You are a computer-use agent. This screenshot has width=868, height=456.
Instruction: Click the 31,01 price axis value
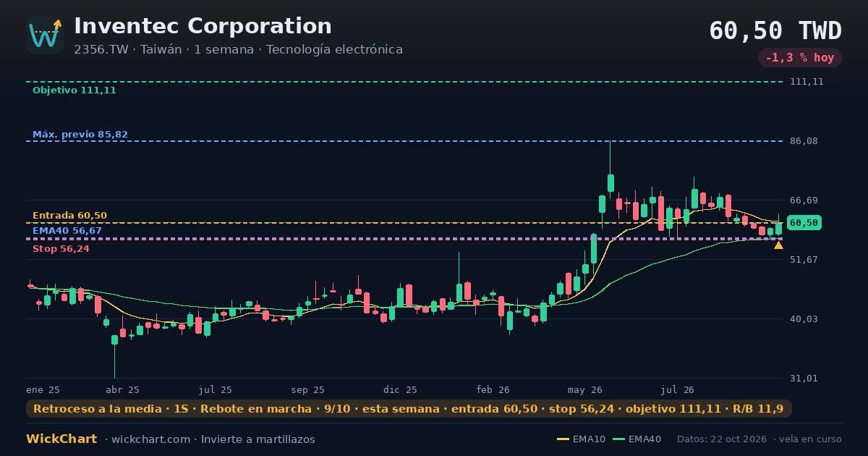[804, 378]
